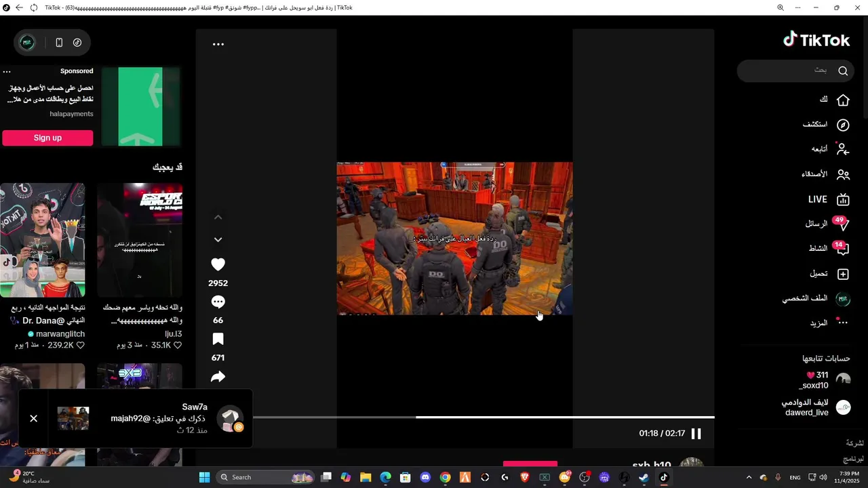Click the taskbar weather widget 20°C
The width and height of the screenshot is (868, 488).
coord(28,477)
